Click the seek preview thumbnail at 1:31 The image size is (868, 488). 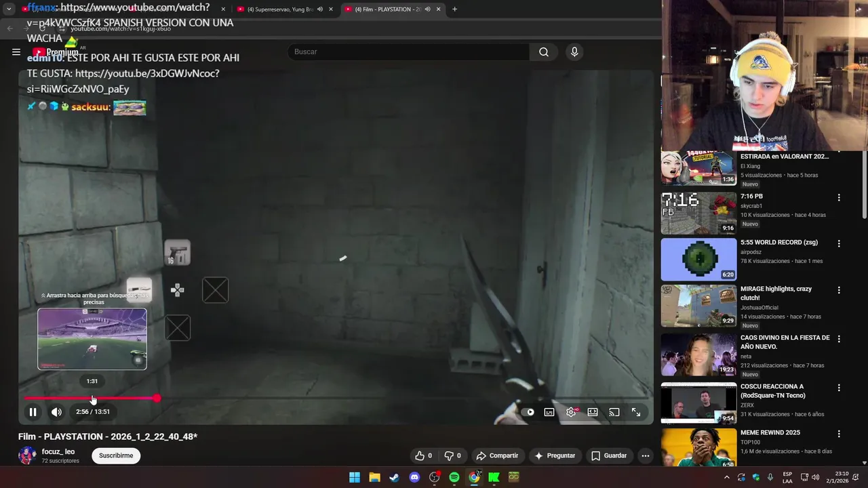[x=92, y=339]
